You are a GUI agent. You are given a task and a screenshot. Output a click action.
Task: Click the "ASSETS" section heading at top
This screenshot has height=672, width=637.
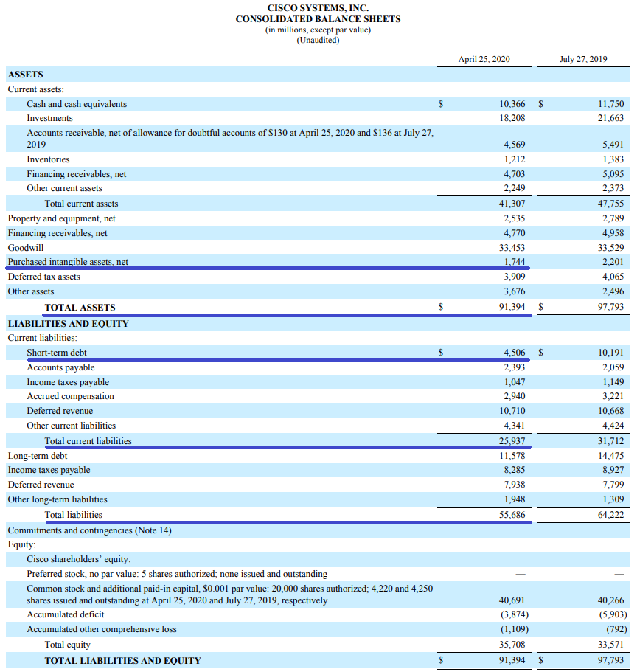(x=26, y=75)
